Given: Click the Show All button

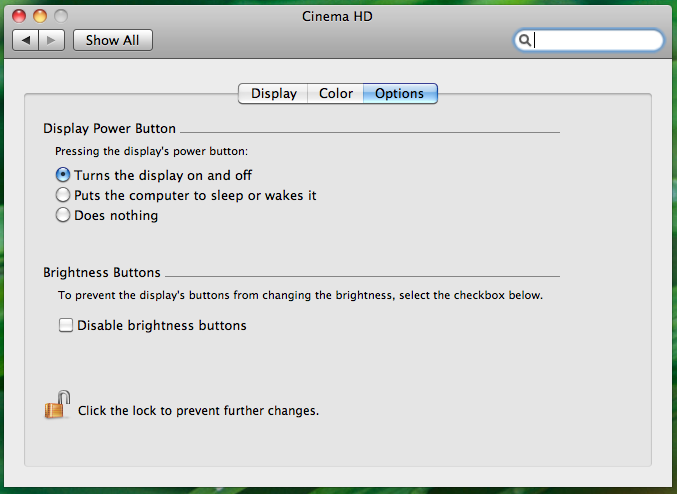Looking at the screenshot, I should [x=113, y=40].
